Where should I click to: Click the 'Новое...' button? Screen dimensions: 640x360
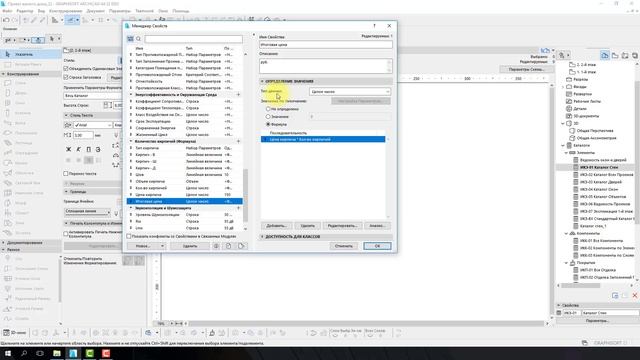tap(143, 246)
